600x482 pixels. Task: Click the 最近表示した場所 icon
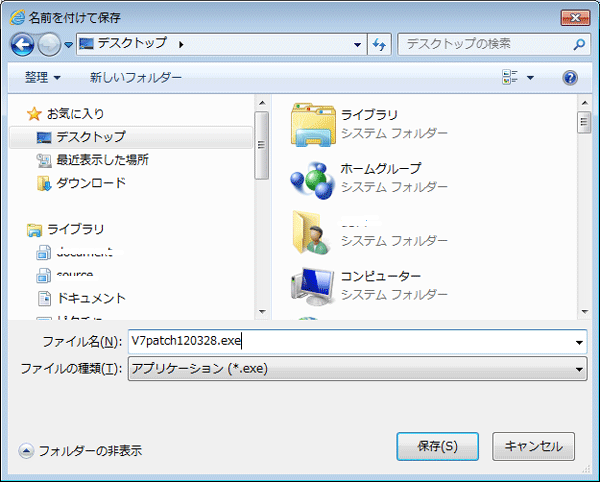44,160
